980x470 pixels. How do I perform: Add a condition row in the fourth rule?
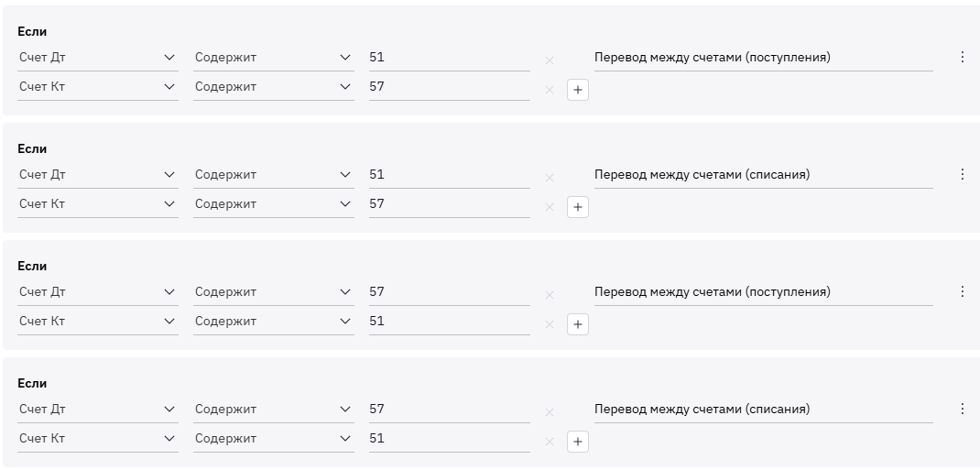(577, 442)
